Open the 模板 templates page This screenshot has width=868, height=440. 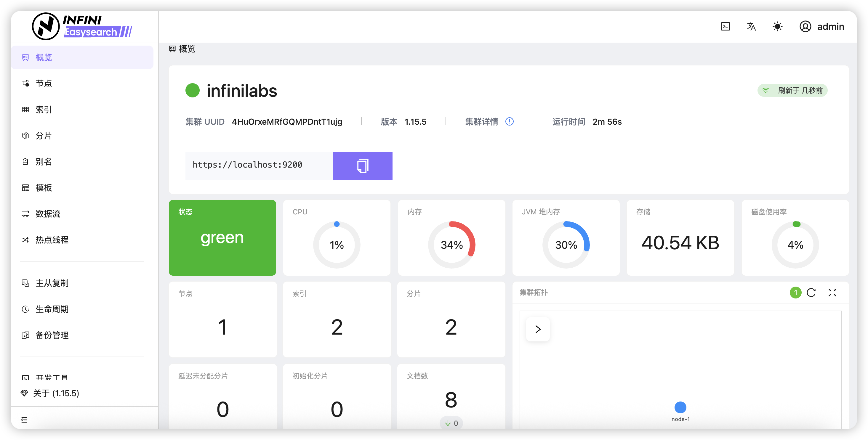pos(82,188)
